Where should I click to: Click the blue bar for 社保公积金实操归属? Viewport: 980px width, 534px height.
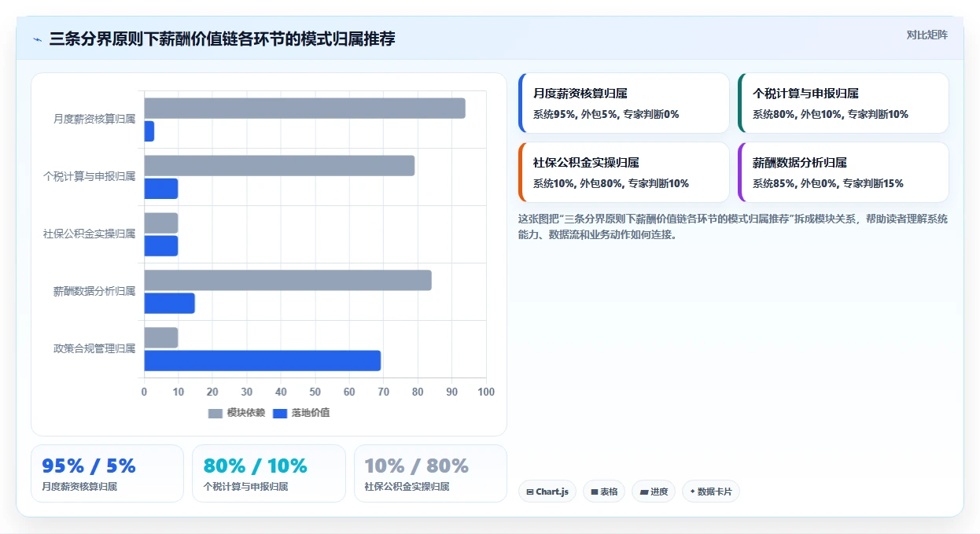(x=160, y=246)
